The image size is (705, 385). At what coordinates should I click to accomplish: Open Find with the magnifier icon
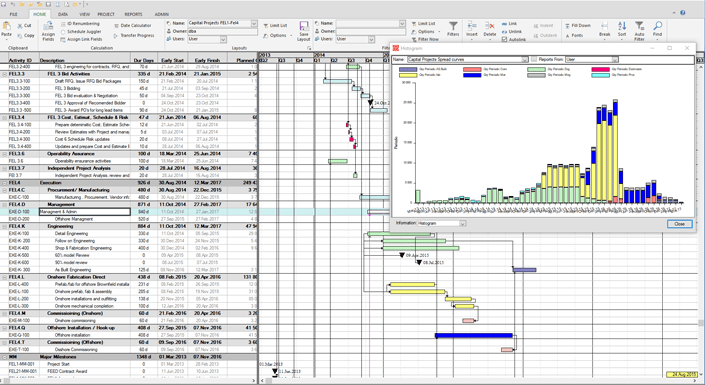(x=657, y=26)
